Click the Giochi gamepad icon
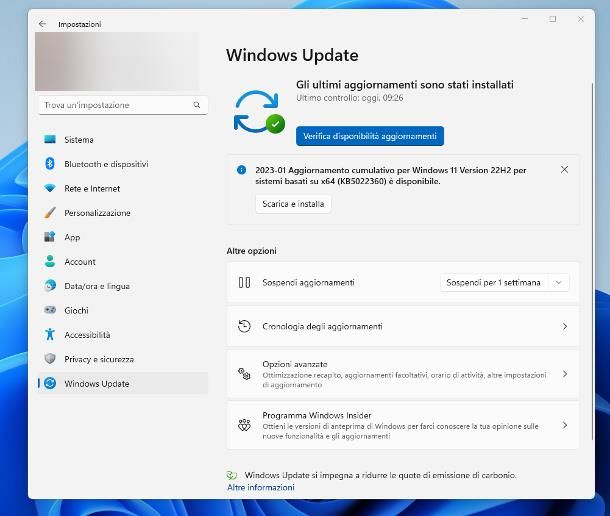 click(50, 310)
